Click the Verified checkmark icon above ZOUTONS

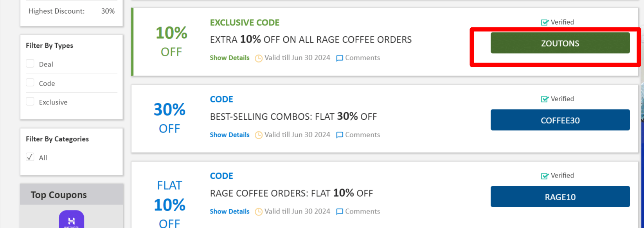tap(545, 22)
